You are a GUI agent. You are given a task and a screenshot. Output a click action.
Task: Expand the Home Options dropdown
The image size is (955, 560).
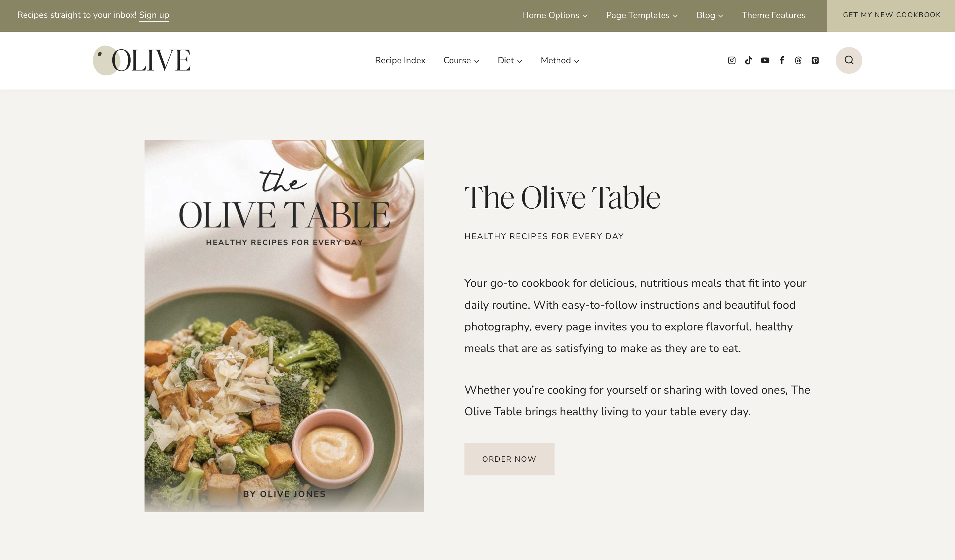555,15
